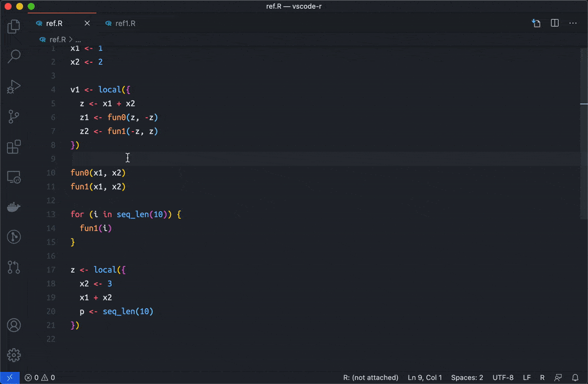The width and height of the screenshot is (588, 384).
Task: Click x1 + x2 on line 19
Action: point(96,298)
